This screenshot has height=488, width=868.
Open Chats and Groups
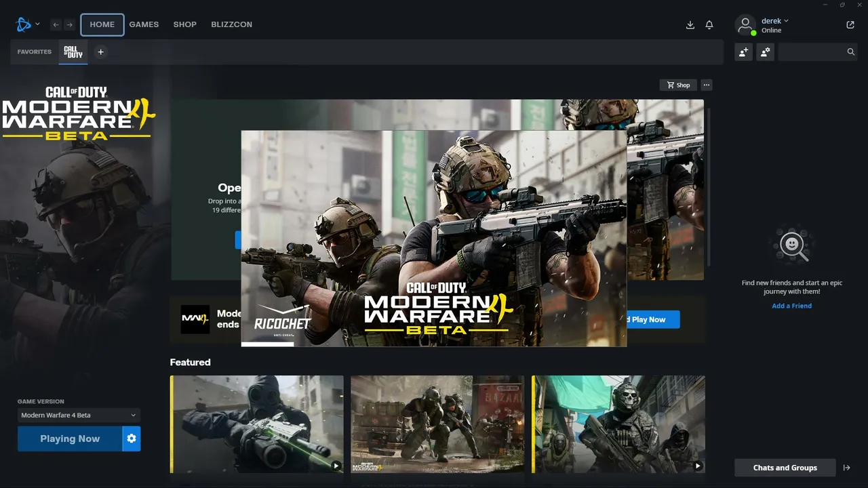click(785, 468)
